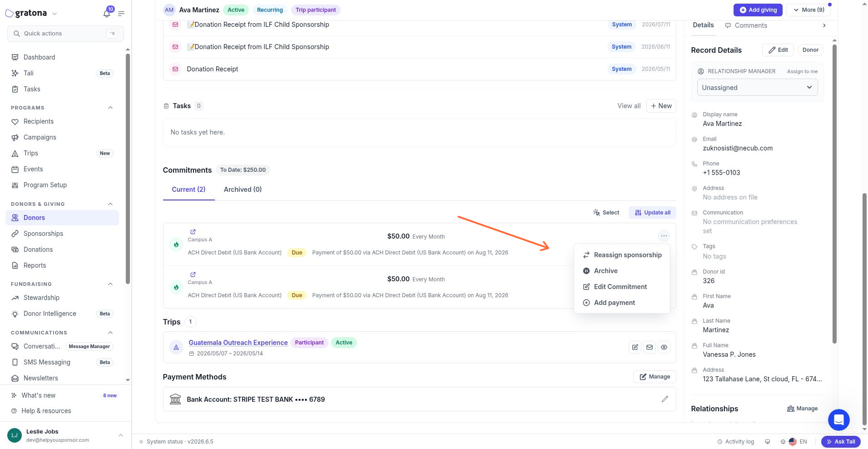The width and height of the screenshot is (868, 449).
Task: Collapse the Programs sidebar section
Action: (x=110, y=108)
